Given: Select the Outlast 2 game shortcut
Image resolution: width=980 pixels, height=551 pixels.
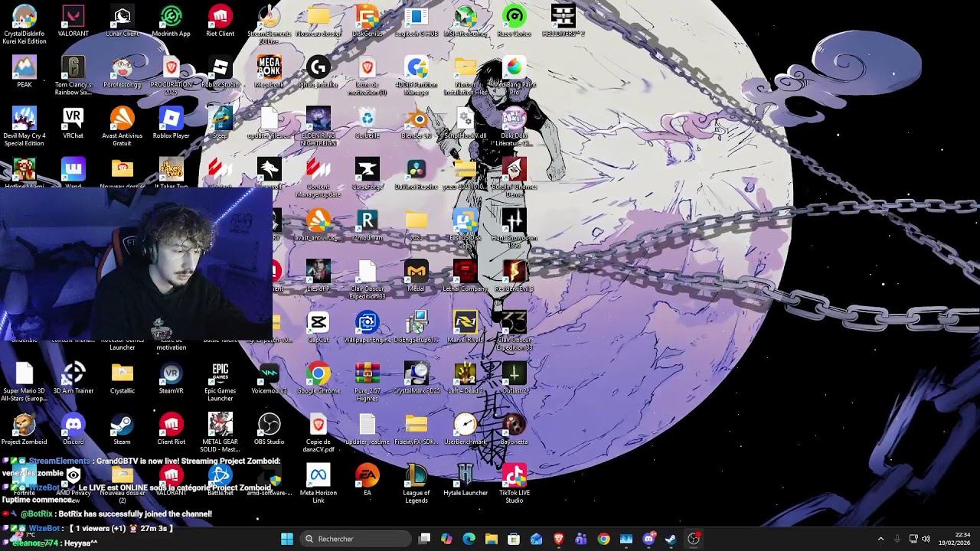Looking at the screenshot, I should pyautogui.click(x=514, y=378).
